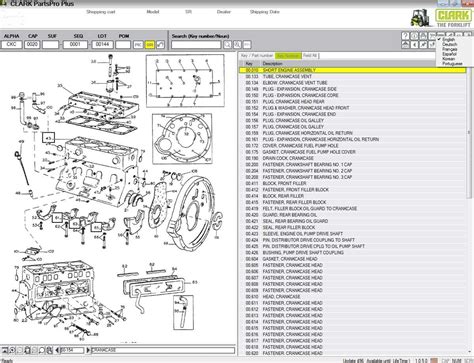Select Deutsch language option

pyautogui.click(x=450, y=44)
